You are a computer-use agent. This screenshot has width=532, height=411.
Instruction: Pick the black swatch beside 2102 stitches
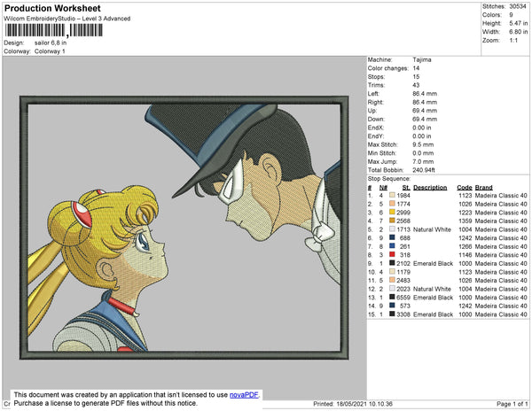point(392,263)
